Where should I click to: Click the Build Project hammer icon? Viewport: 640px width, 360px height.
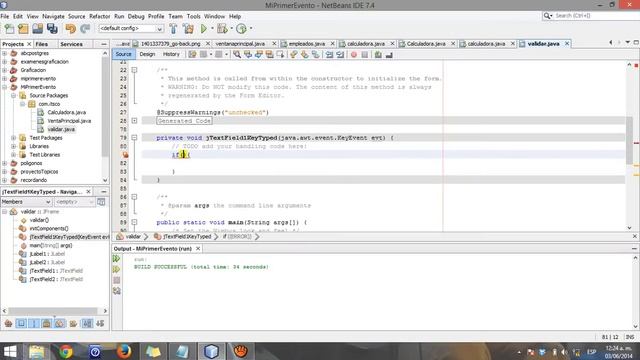(173, 29)
